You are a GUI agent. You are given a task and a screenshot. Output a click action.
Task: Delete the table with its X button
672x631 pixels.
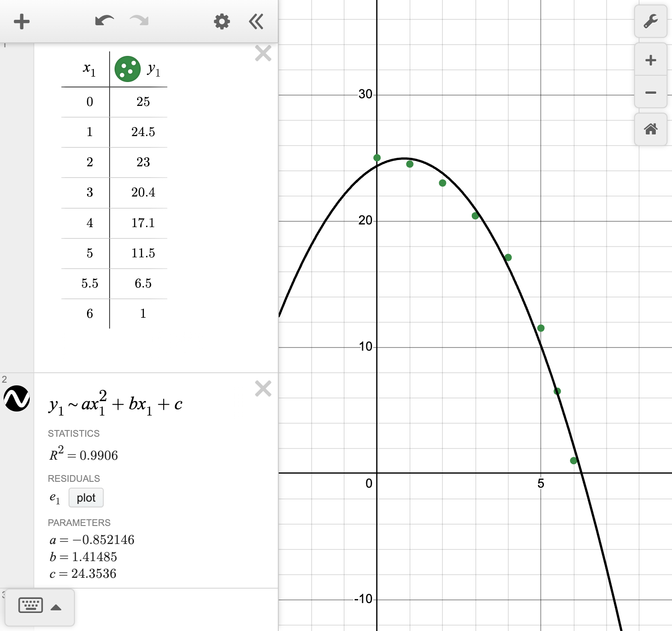[263, 53]
